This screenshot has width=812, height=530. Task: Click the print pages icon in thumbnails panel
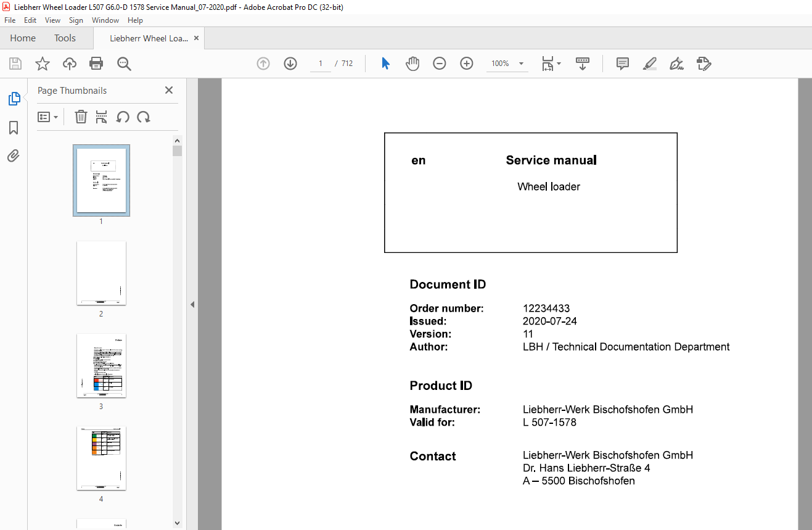[102, 117]
